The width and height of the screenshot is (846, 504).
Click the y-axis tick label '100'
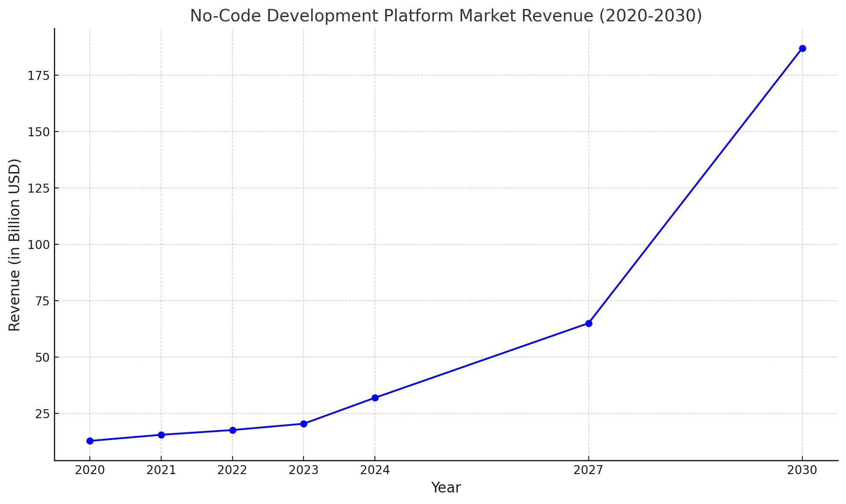39,245
